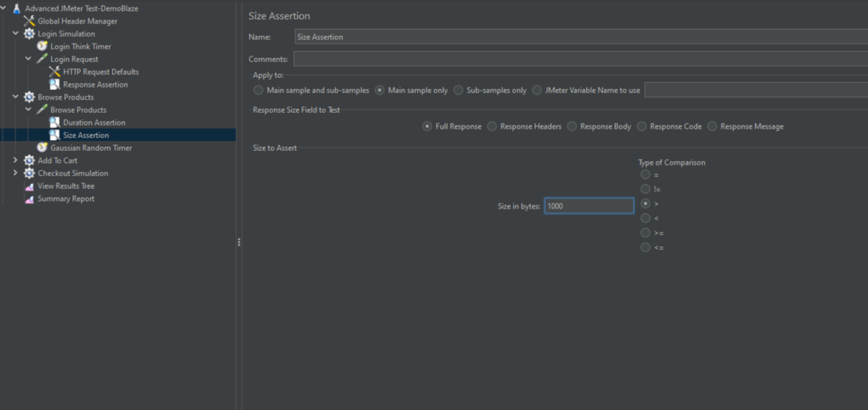
Task: Expand the Checkout Simulation thread group
Action: 15,173
